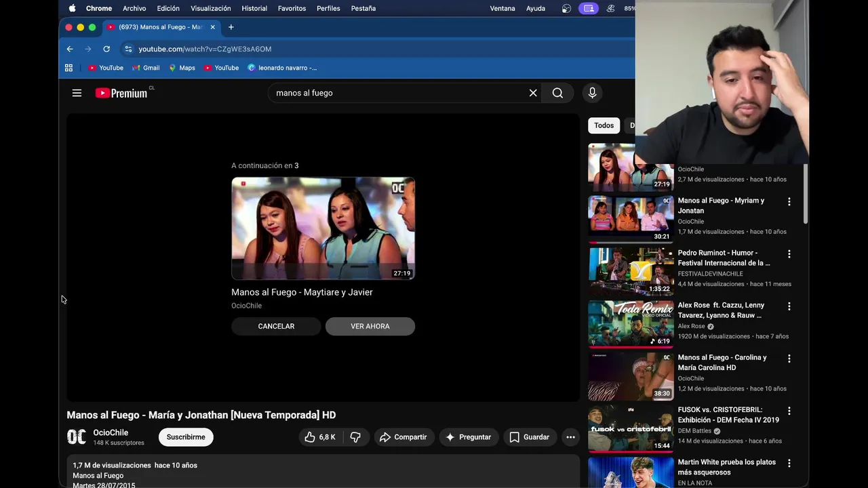Open first YouTube bookmark in bookmarks bar
The image size is (868, 488).
pyautogui.click(x=106, y=68)
